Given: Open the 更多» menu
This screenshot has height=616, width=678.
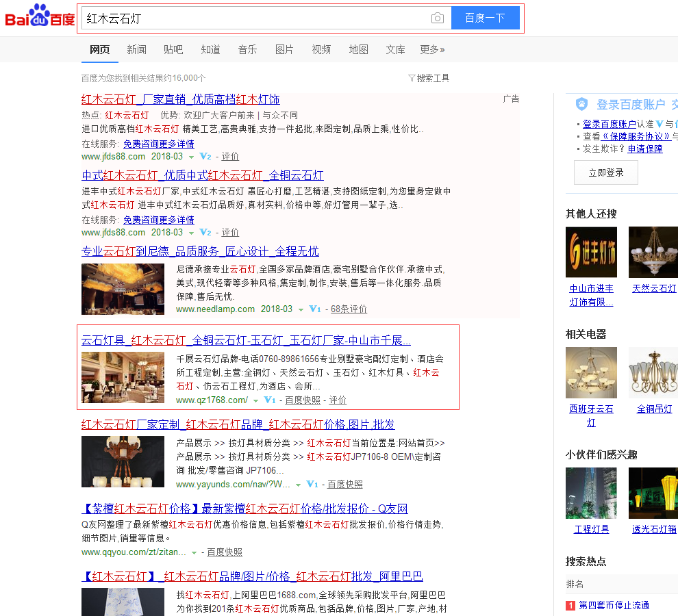Looking at the screenshot, I should point(432,49).
